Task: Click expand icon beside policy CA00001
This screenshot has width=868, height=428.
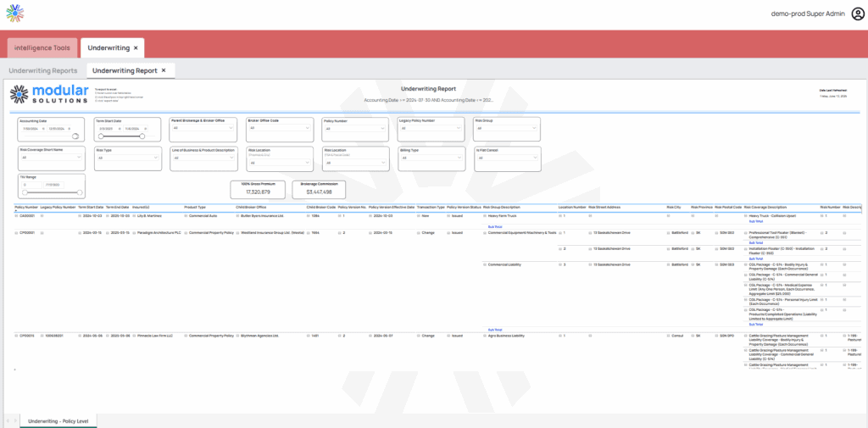Action: [x=17, y=216]
